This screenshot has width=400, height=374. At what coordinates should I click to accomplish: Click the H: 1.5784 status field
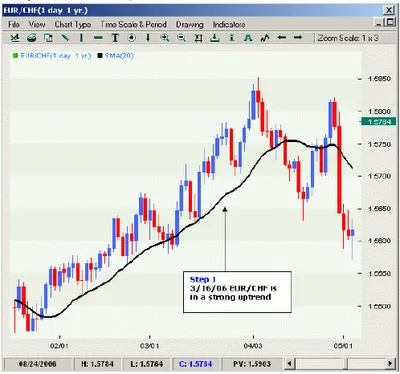[97, 364]
